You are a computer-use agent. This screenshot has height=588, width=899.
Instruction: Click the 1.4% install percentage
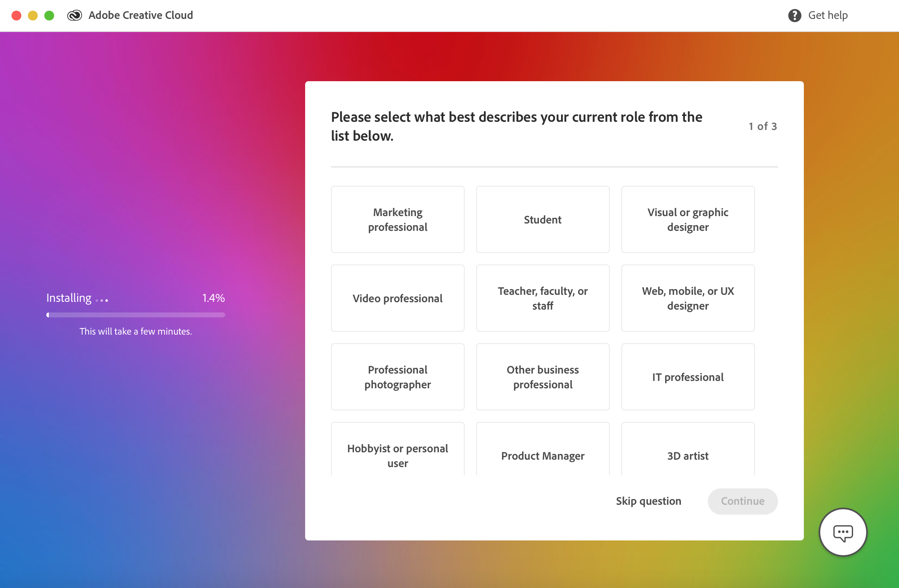(x=213, y=298)
